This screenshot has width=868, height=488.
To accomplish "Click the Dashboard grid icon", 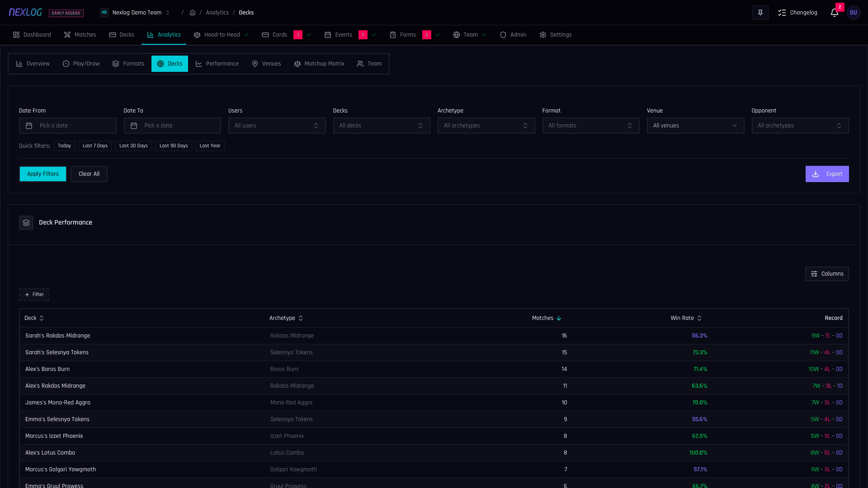I will click(x=16, y=35).
